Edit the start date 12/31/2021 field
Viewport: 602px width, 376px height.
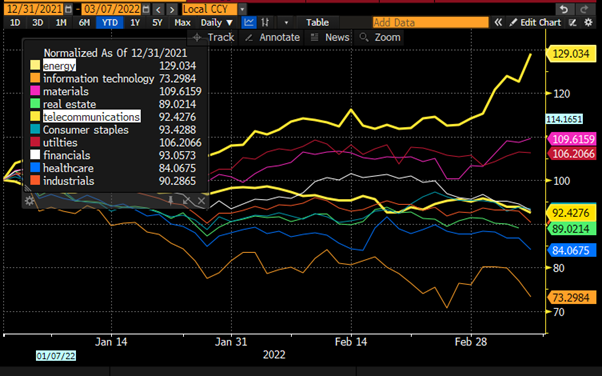click(x=33, y=9)
